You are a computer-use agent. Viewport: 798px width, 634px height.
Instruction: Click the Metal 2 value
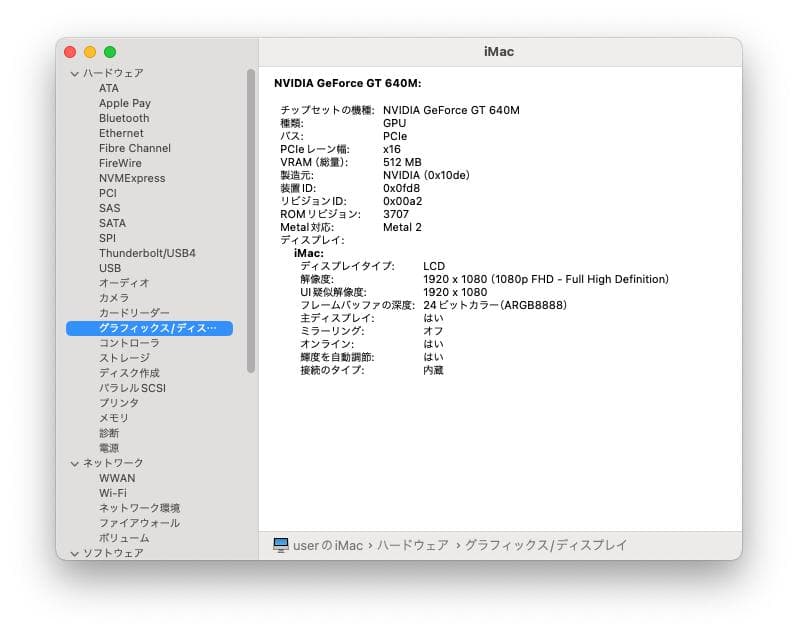(402, 227)
